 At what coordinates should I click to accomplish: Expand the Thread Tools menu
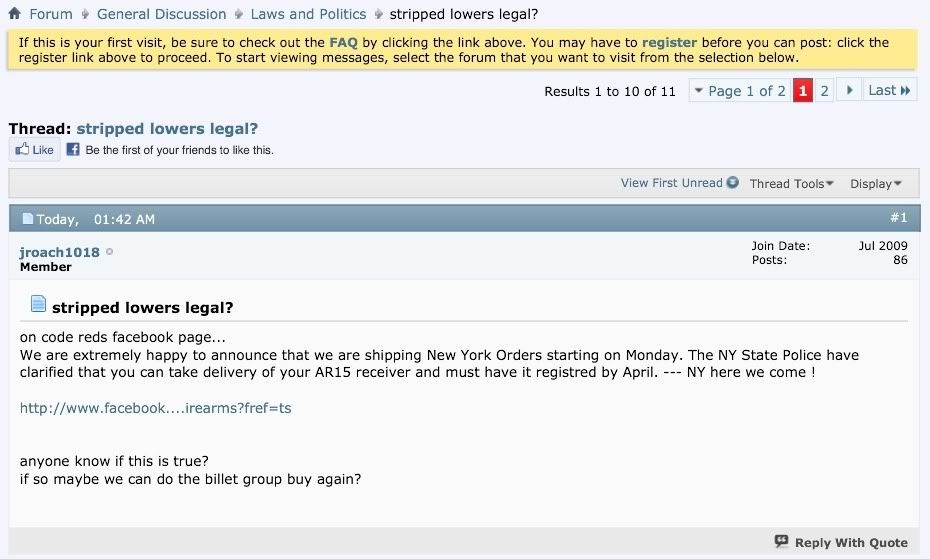(792, 184)
